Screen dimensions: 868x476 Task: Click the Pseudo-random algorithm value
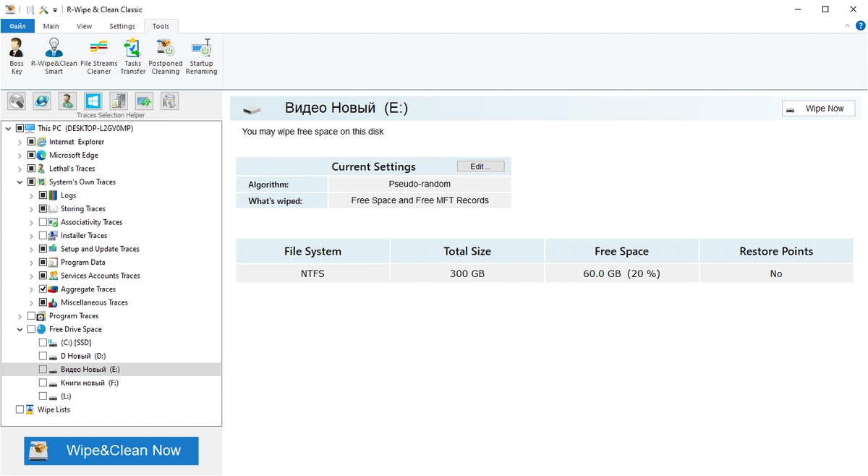(x=420, y=184)
